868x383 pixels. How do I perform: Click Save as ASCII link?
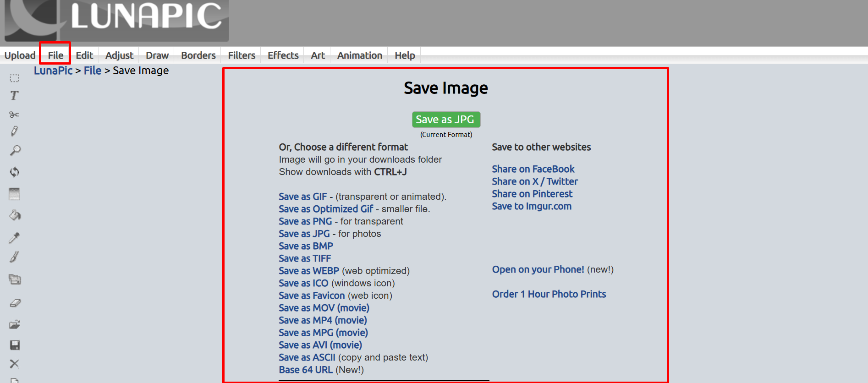click(307, 357)
